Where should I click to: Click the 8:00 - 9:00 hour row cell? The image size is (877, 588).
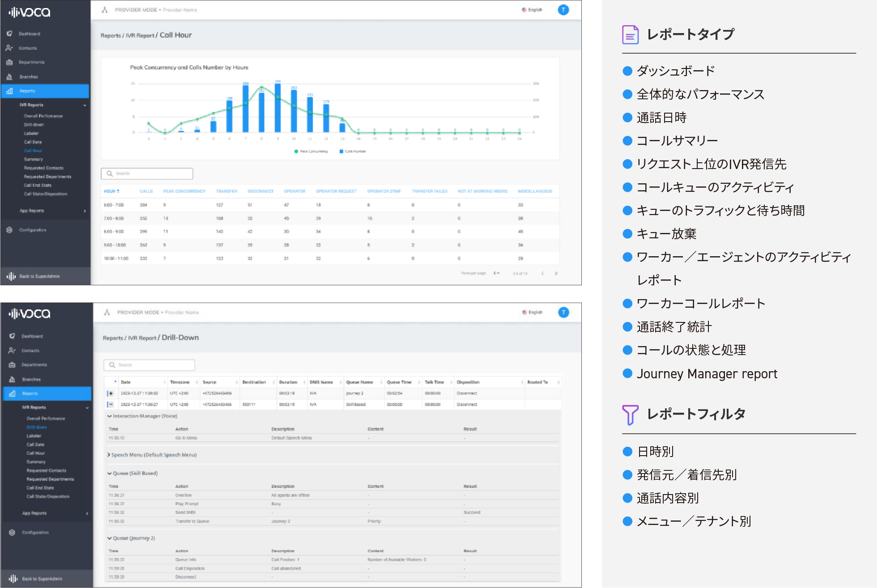(114, 232)
